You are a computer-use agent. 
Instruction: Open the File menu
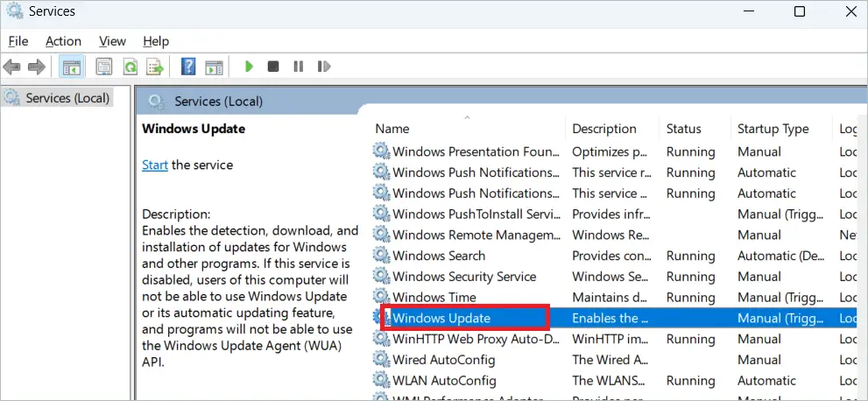click(18, 41)
